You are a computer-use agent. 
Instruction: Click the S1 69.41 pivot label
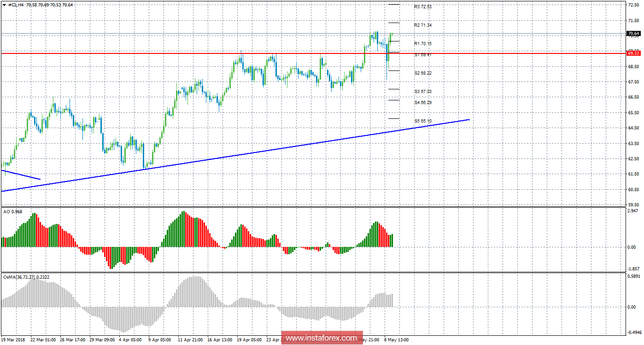(423, 55)
